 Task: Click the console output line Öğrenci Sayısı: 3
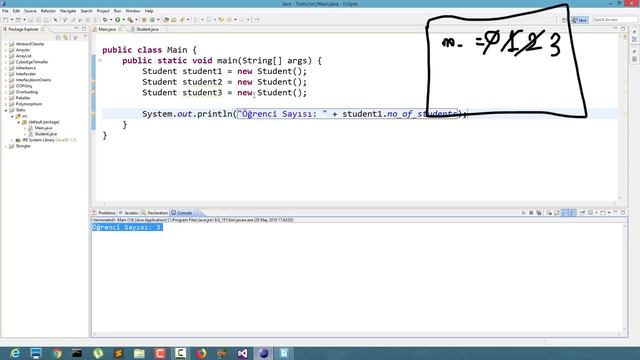pos(127,227)
